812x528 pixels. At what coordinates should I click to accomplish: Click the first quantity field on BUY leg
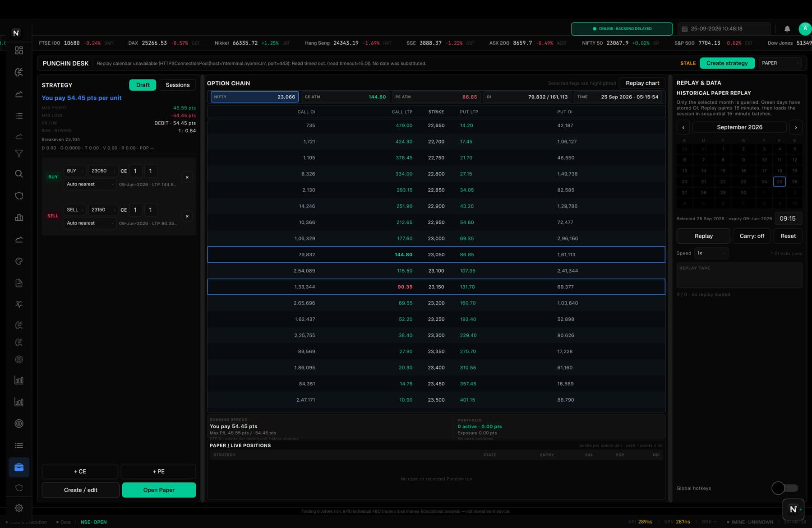pyautogui.click(x=135, y=171)
